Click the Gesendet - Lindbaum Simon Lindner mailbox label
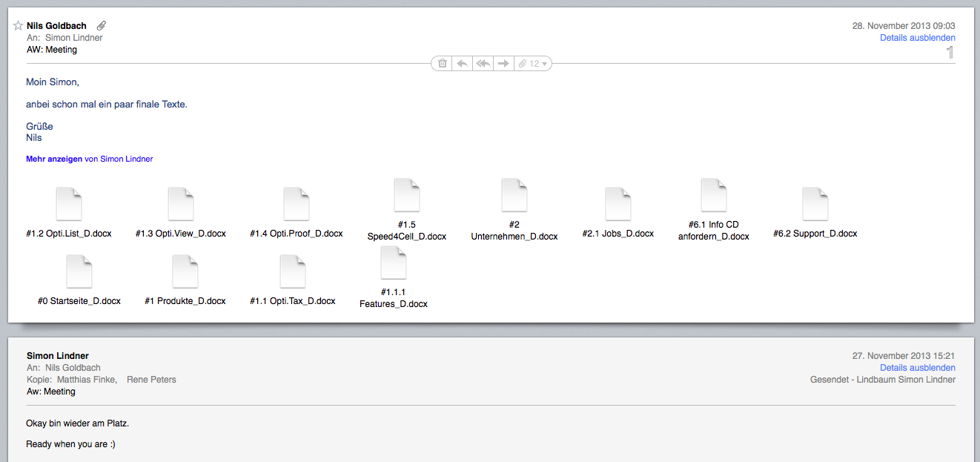 pyautogui.click(x=883, y=380)
